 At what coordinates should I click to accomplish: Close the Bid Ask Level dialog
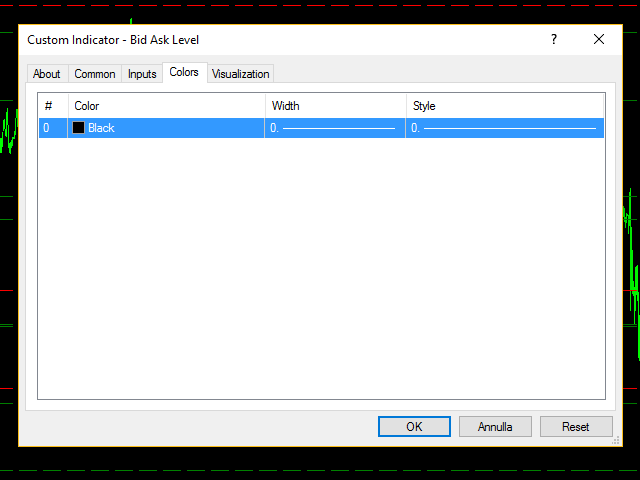pos(599,40)
